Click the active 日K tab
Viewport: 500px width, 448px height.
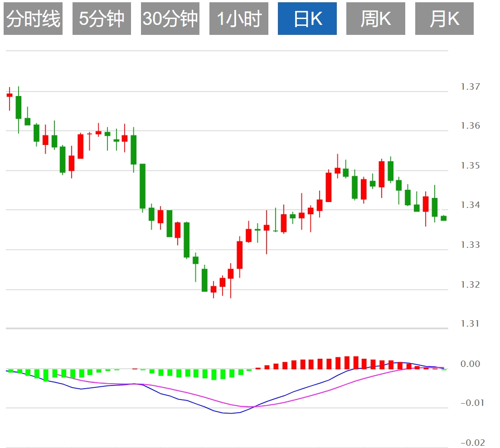pos(307,19)
